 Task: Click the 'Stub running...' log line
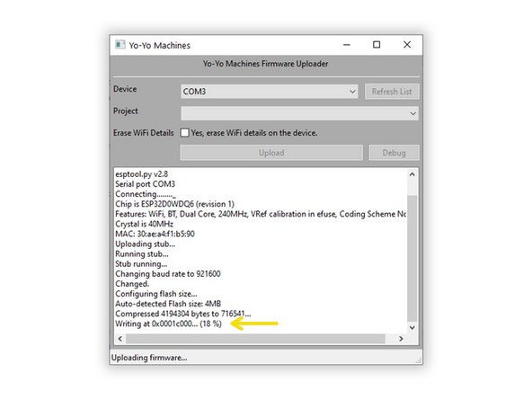point(141,264)
